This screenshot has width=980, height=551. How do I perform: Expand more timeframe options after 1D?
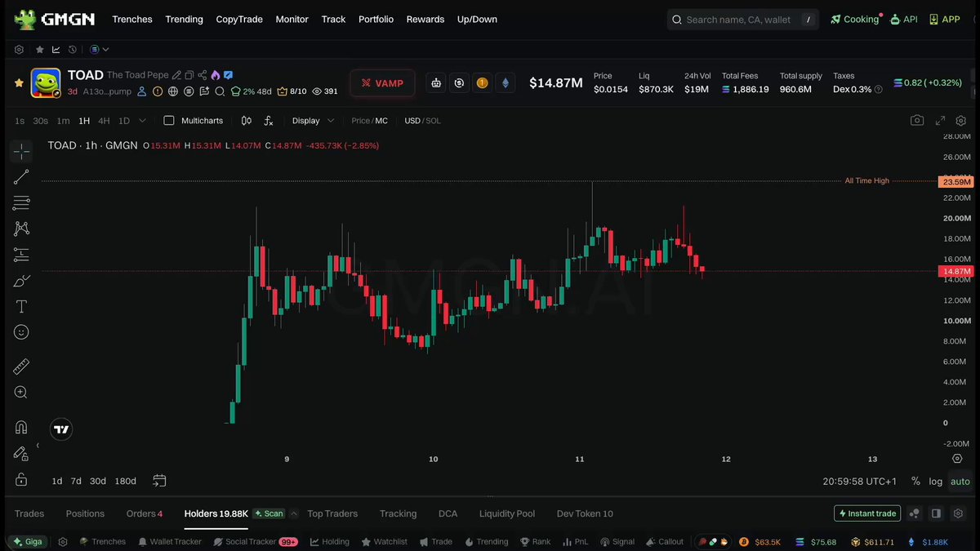pos(143,121)
